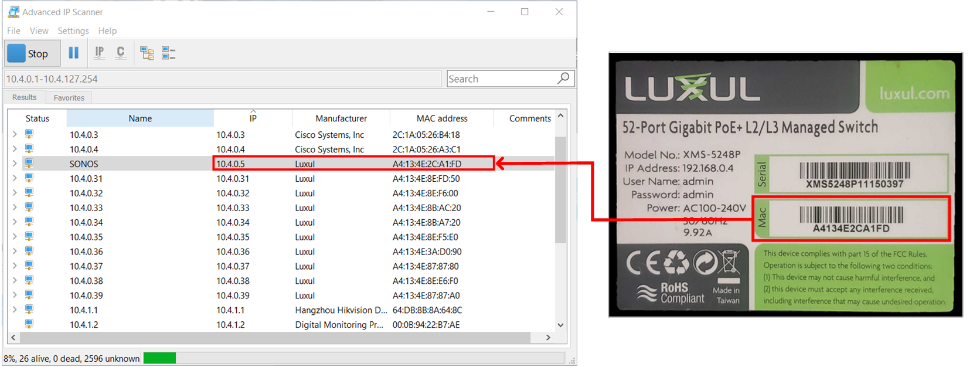This screenshot has width=980, height=367.
Task: Sort by Status column header
Action: pyautogui.click(x=38, y=118)
